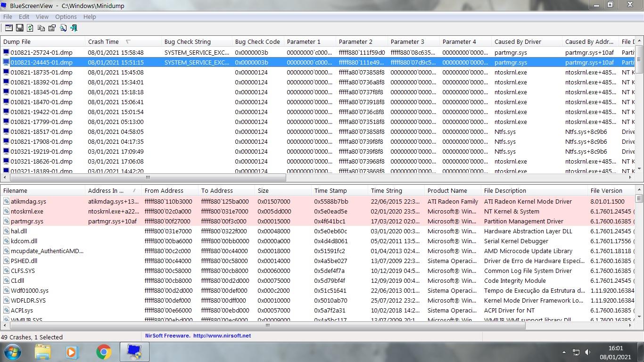Select kdcom.dll row in lower pane
Screen dimensions: 644x362
coord(318,241)
